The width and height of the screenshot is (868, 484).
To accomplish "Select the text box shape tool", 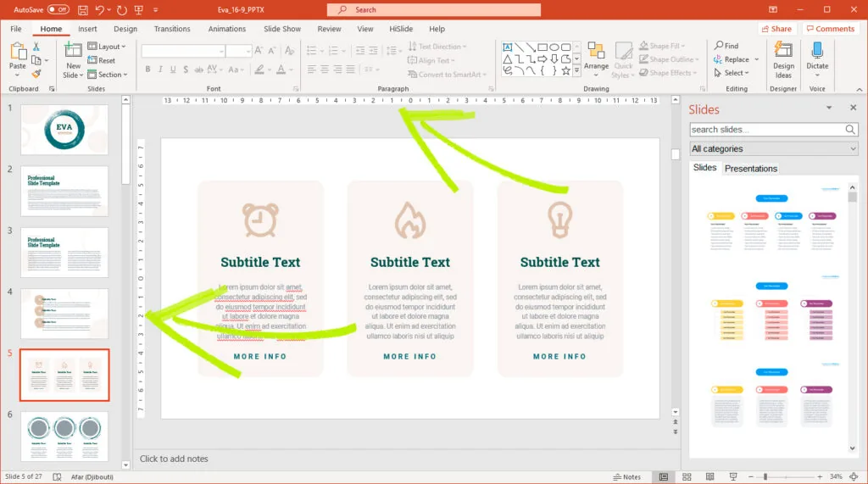I will point(507,47).
